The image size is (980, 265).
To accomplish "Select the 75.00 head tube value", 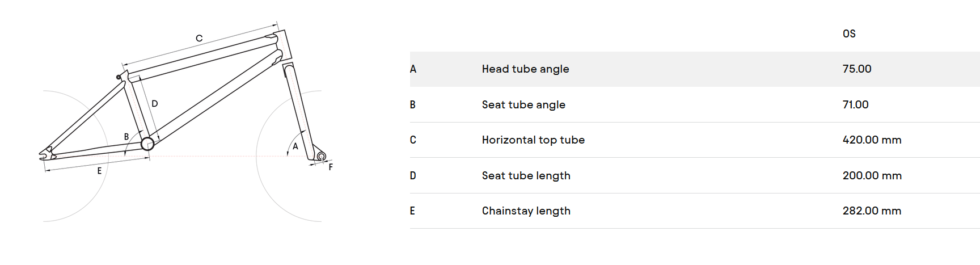I will [857, 69].
